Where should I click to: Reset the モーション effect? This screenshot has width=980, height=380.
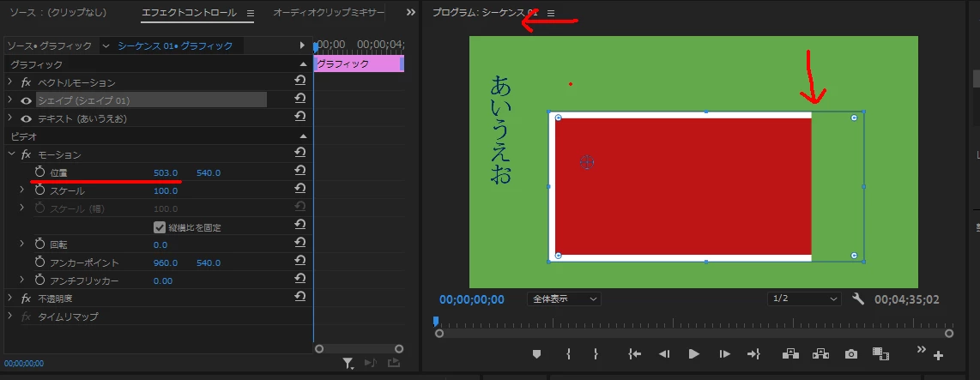click(300, 153)
